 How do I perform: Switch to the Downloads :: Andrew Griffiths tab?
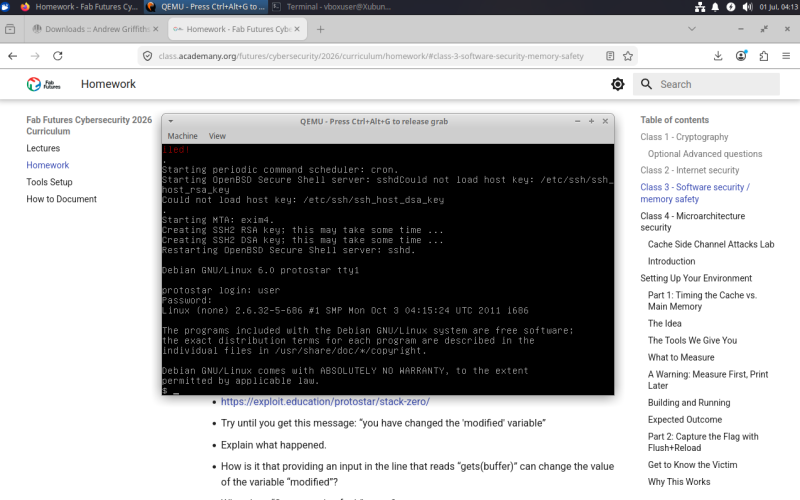95,29
